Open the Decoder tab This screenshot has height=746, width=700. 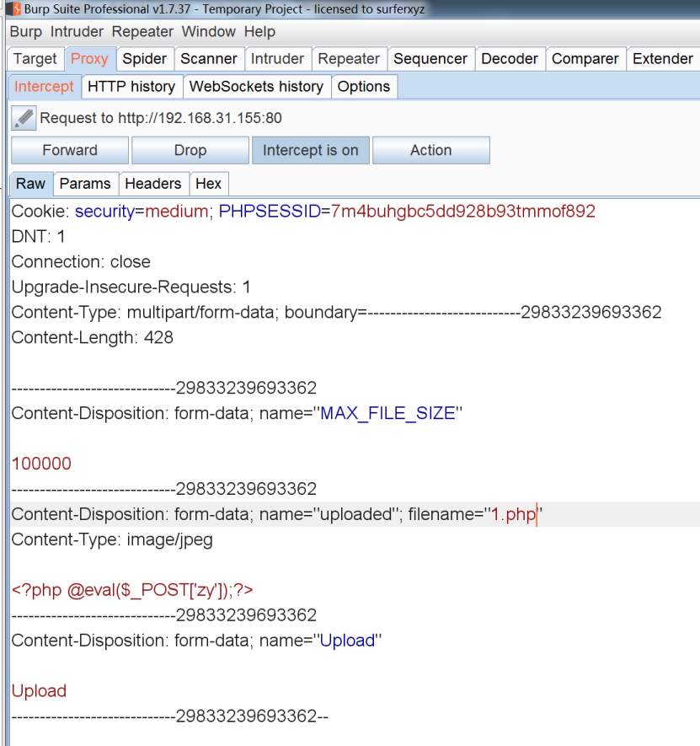coord(510,59)
